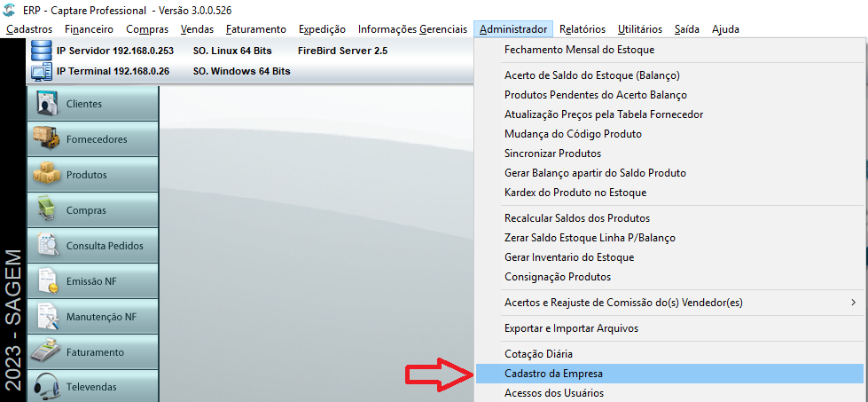Screen dimensions: 868x402
Task: Open the Utilitários menu
Action: tap(639, 29)
